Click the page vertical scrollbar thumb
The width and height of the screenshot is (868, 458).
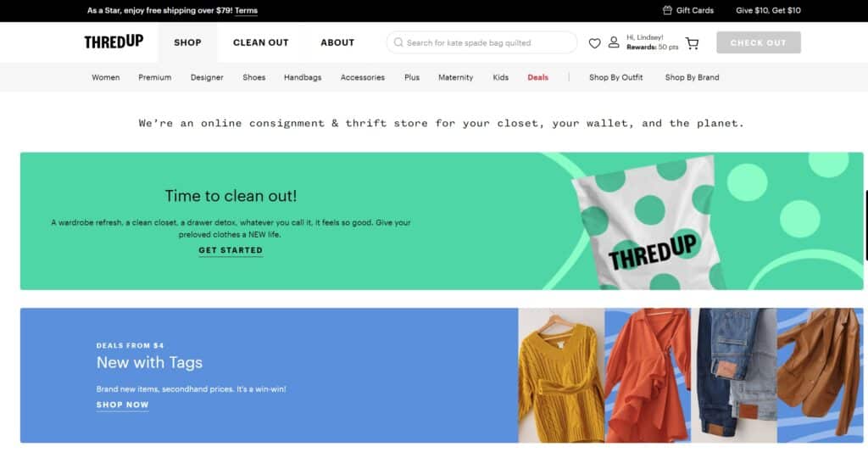pos(865,226)
